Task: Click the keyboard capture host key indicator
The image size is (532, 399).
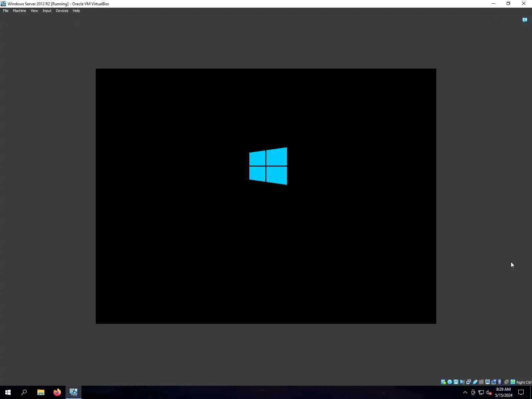Action: (x=513, y=382)
